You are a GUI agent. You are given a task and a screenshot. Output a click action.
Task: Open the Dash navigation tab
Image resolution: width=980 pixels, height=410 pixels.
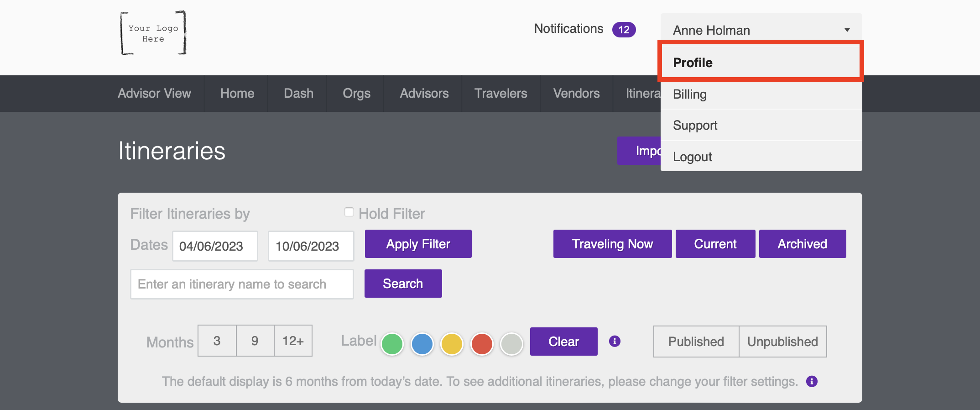[298, 93]
